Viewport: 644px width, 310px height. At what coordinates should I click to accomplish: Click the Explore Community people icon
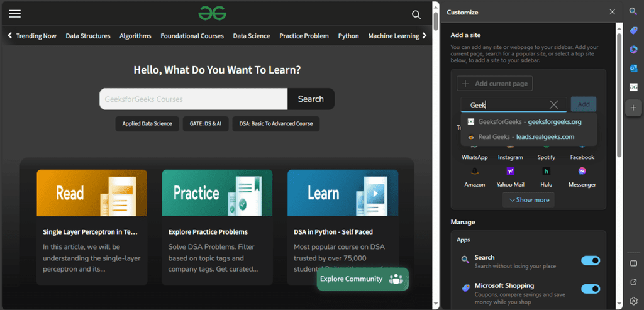[x=396, y=279]
